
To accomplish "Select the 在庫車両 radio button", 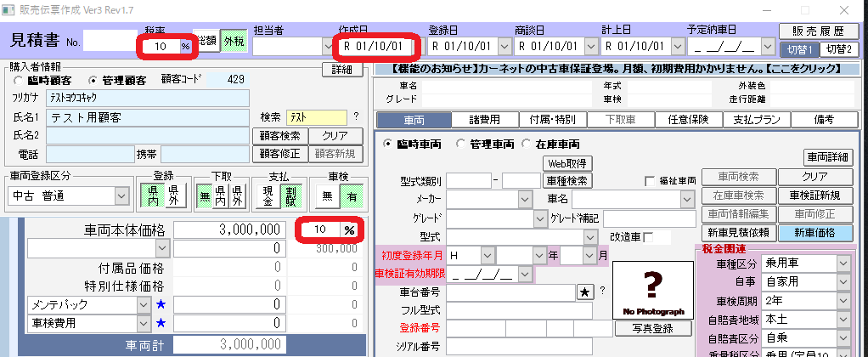I will [x=526, y=144].
